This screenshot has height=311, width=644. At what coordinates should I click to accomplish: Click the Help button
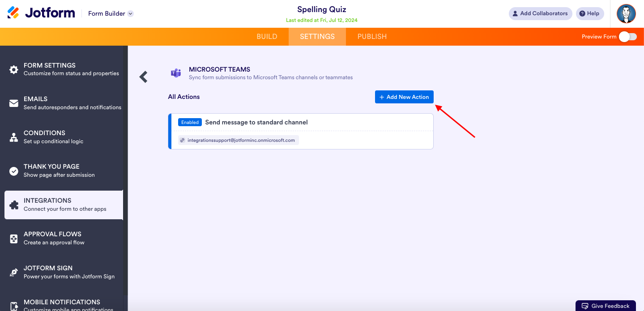tap(590, 13)
